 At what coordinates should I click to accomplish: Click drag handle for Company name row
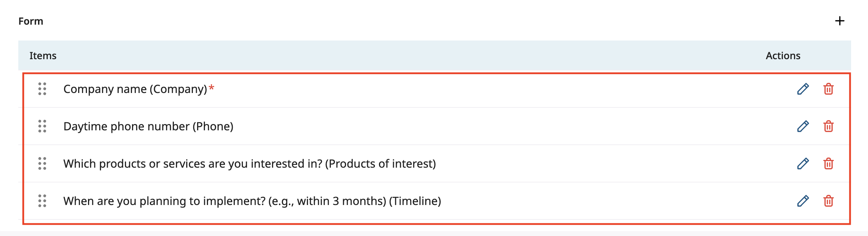(x=42, y=89)
